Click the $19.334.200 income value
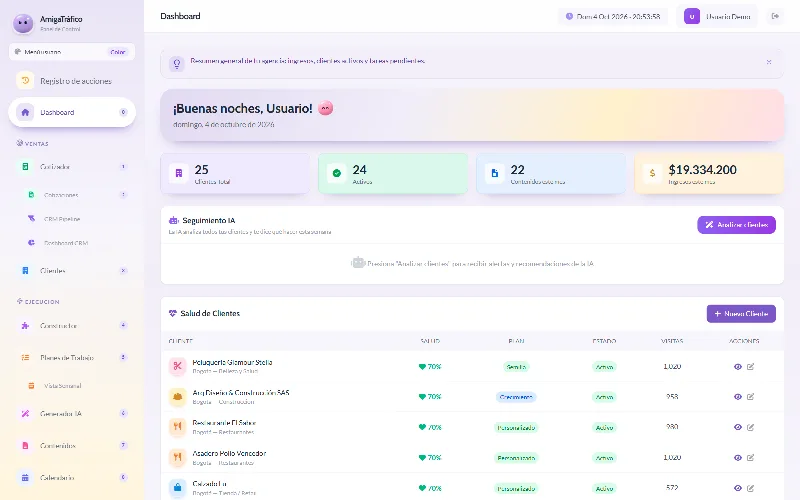This screenshot has height=500, width=800. point(703,170)
